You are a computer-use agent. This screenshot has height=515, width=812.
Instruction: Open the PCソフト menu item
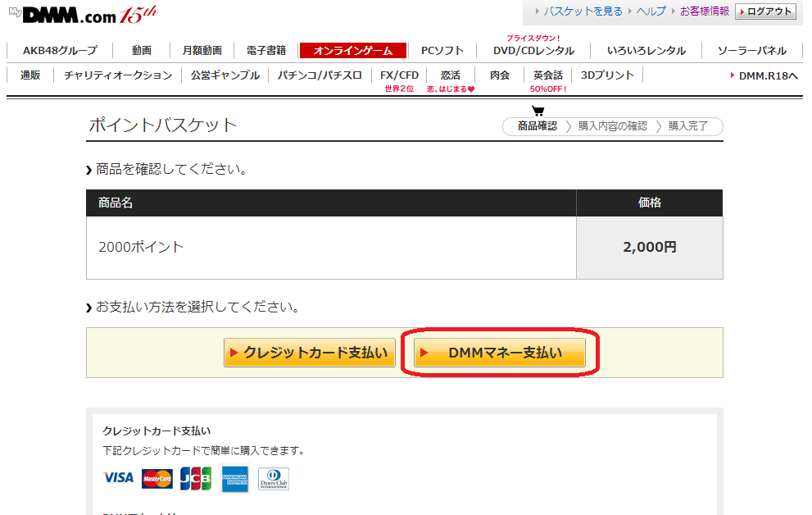pos(442,50)
